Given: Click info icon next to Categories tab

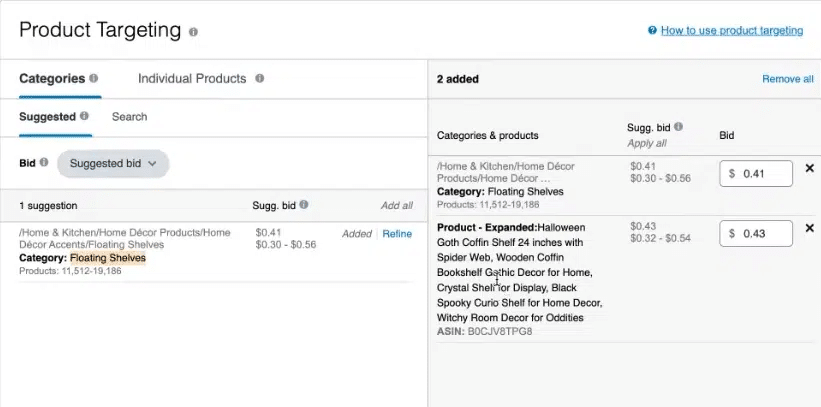Looking at the screenshot, I should pos(94,78).
